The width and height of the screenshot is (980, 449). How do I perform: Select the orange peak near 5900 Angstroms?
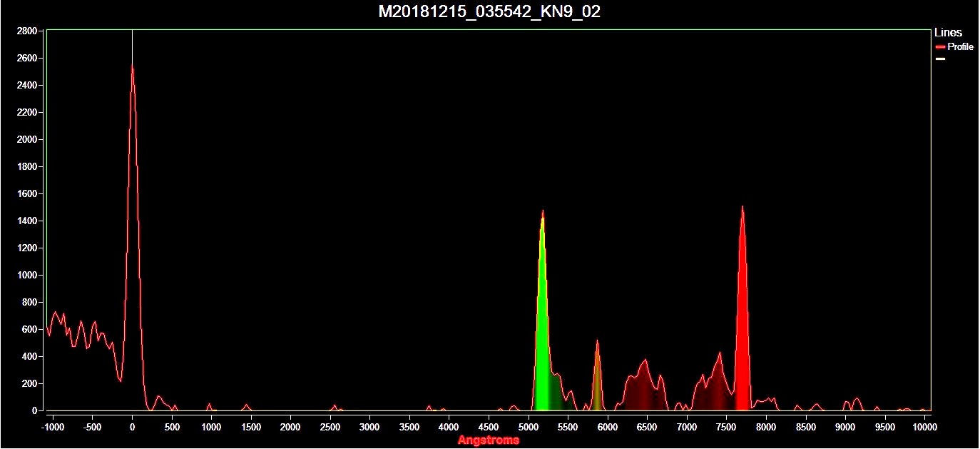pyautogui.click(x=597, y=378)
